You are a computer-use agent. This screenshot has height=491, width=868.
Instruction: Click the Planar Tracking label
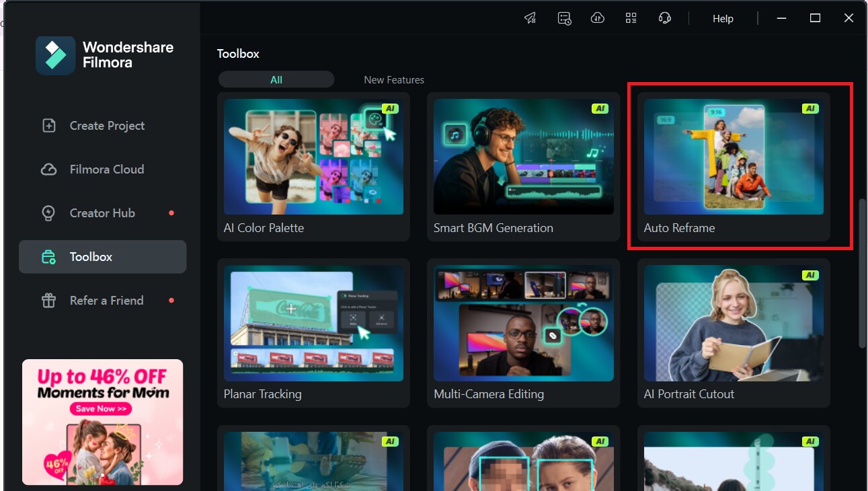pos(262,394)
